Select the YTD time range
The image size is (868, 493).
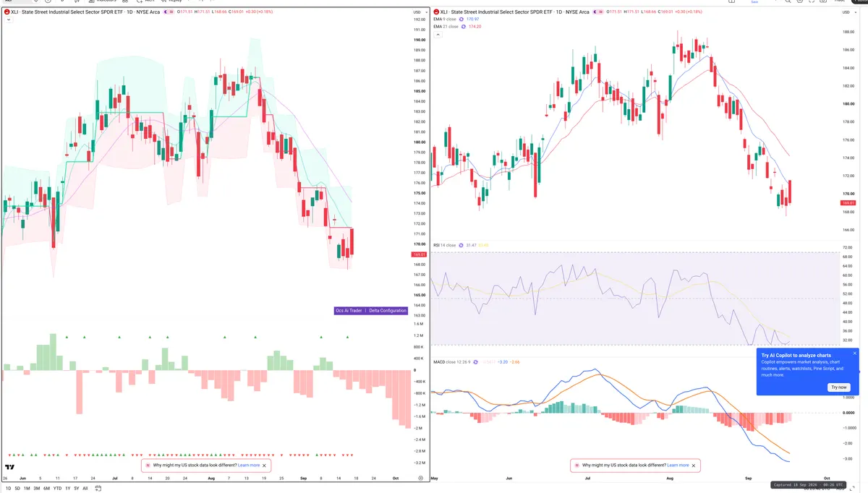coord(57,489)
